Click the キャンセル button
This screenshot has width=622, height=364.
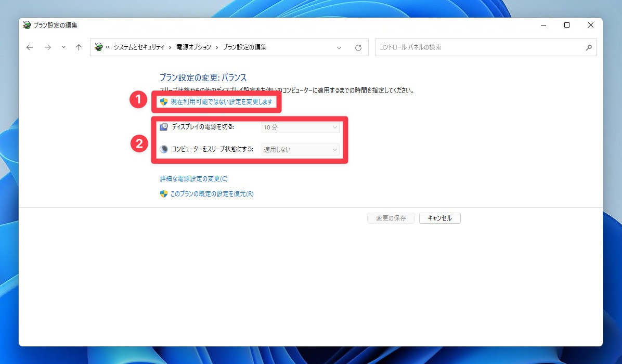pos(440,218)
